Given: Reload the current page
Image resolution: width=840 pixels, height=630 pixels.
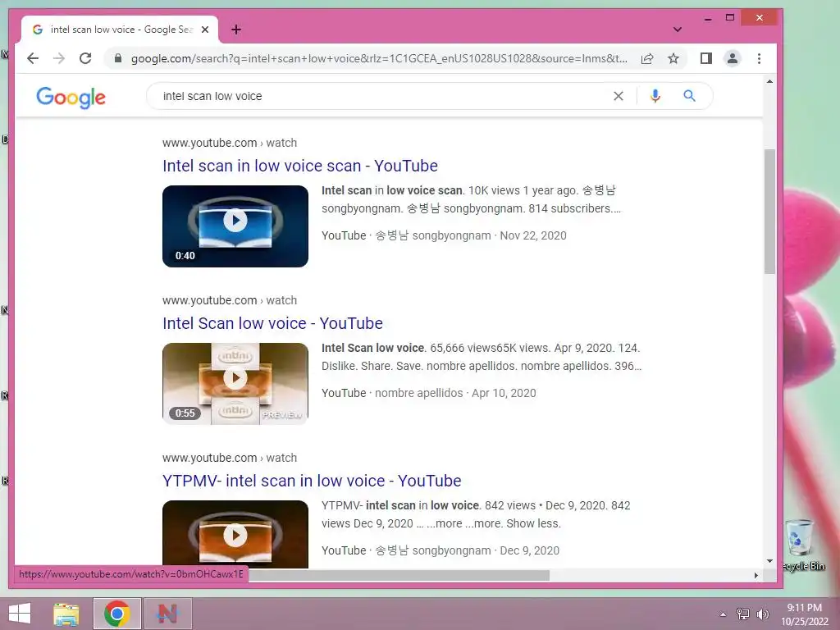Looking at the screenshot, I should point(85,58).
